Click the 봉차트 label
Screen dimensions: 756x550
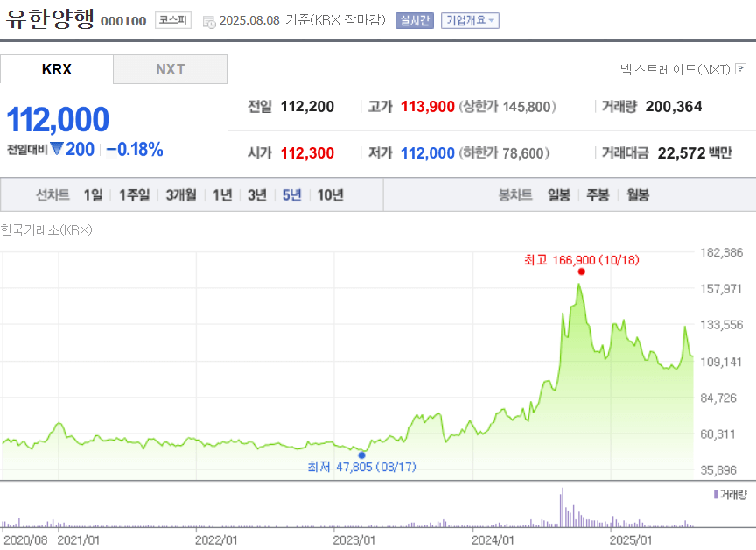(x=515, y=195)
